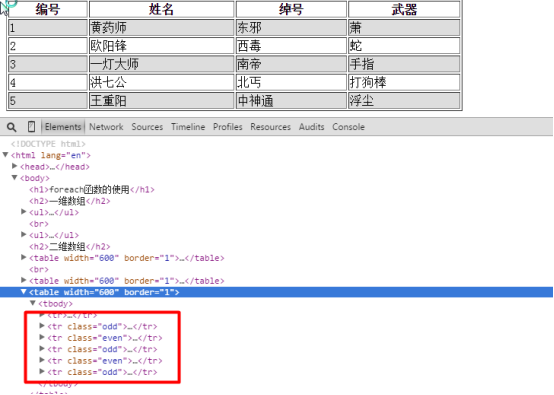Expand the first tr class="even" row
Viewport: 554px width, 395px height.
click(x=42, y=337)
